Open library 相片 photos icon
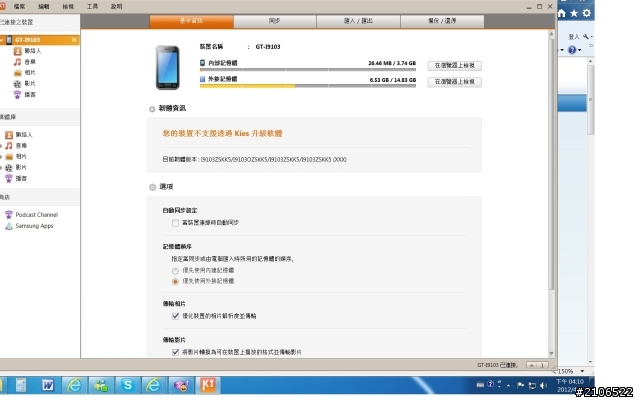This screenshot has height=400, width=640. pyautogui.click(x=9, y=157)
